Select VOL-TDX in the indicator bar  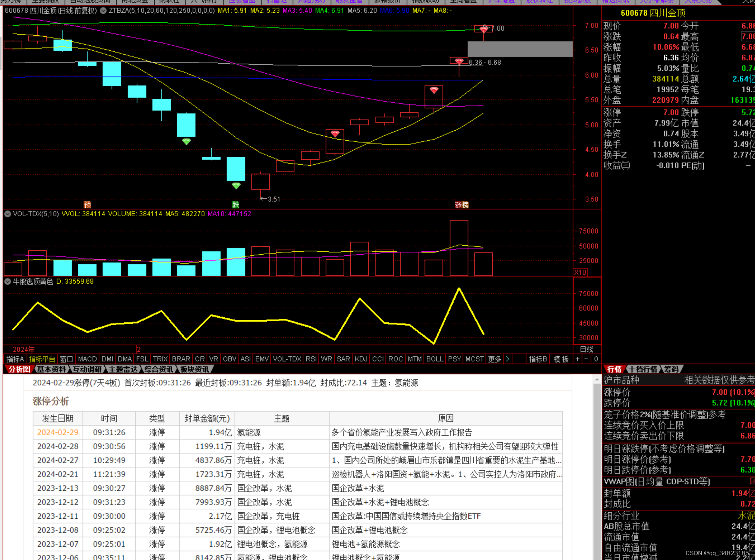point(287,359)
